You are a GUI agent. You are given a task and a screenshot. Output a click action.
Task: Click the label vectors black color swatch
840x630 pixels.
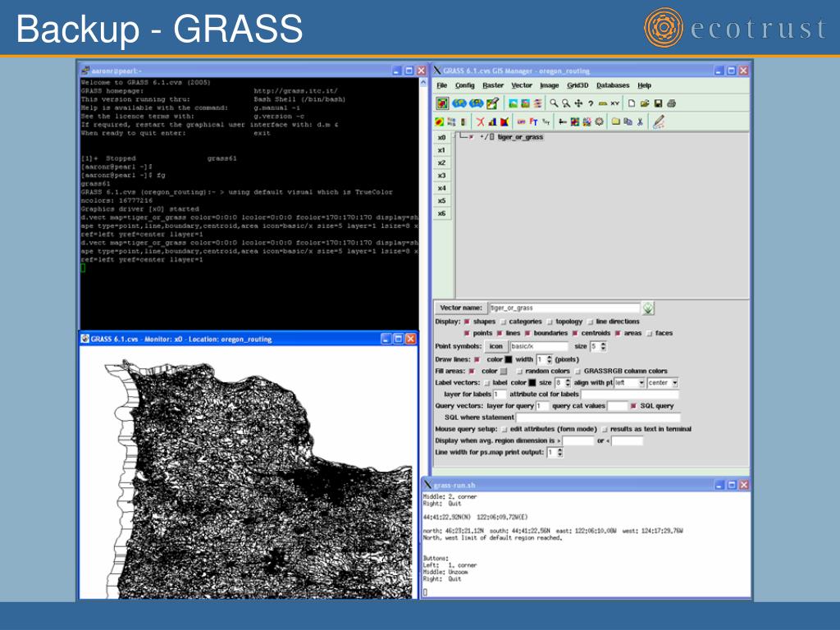pyautogui.click(x=532, y=382)
